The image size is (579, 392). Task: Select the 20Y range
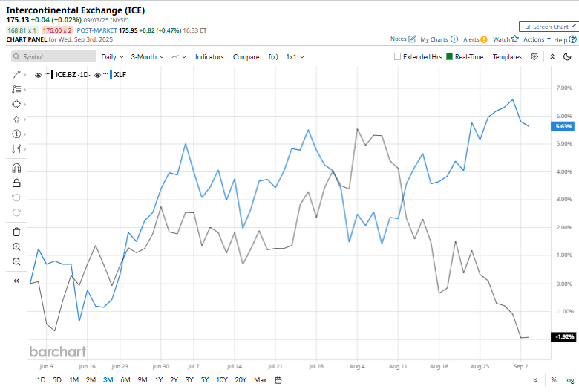(241, 380)
